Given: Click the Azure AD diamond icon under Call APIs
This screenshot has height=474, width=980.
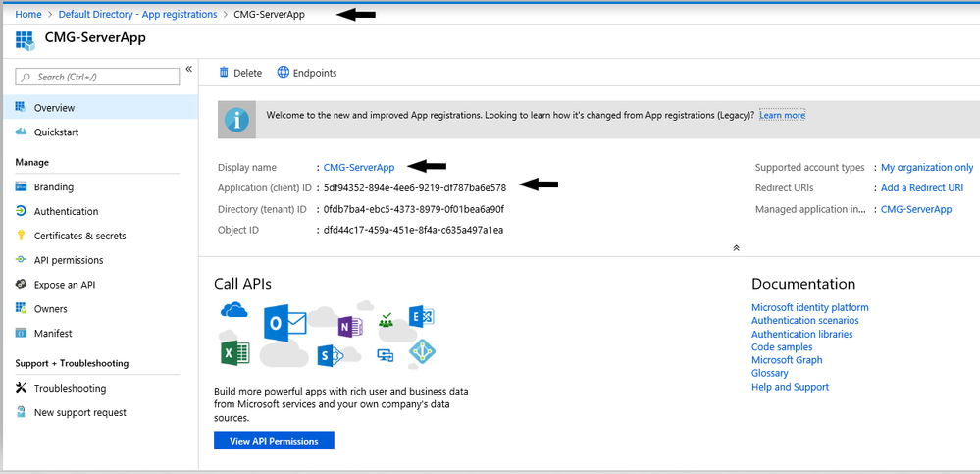Looking at the screenshot, I should click(423, 352).
